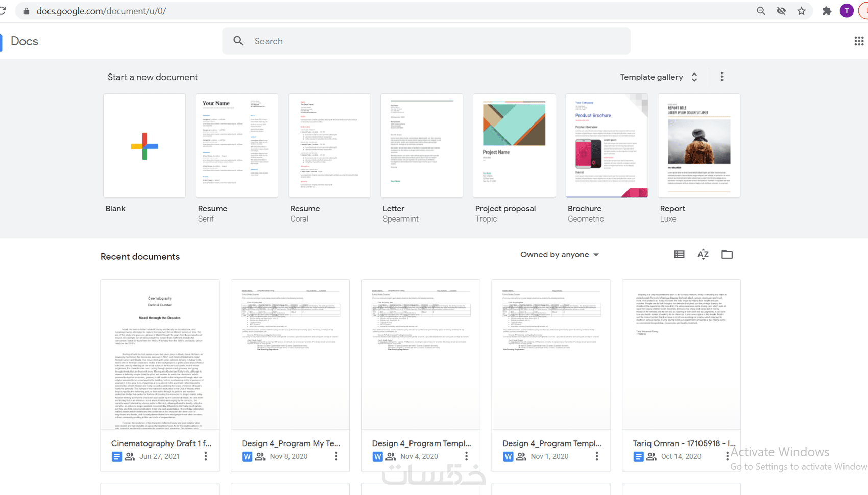868x495 pixels.
Task: Click Word icon on Nov 1, 2020 document
Action: click(x=508, y=457)
